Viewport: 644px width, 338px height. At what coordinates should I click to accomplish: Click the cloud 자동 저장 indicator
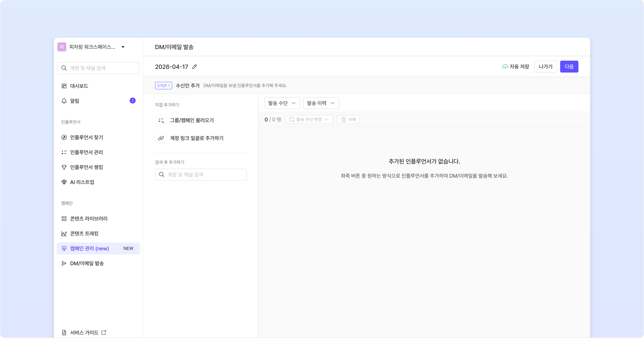pyautogui.click(x=515, y=67)
